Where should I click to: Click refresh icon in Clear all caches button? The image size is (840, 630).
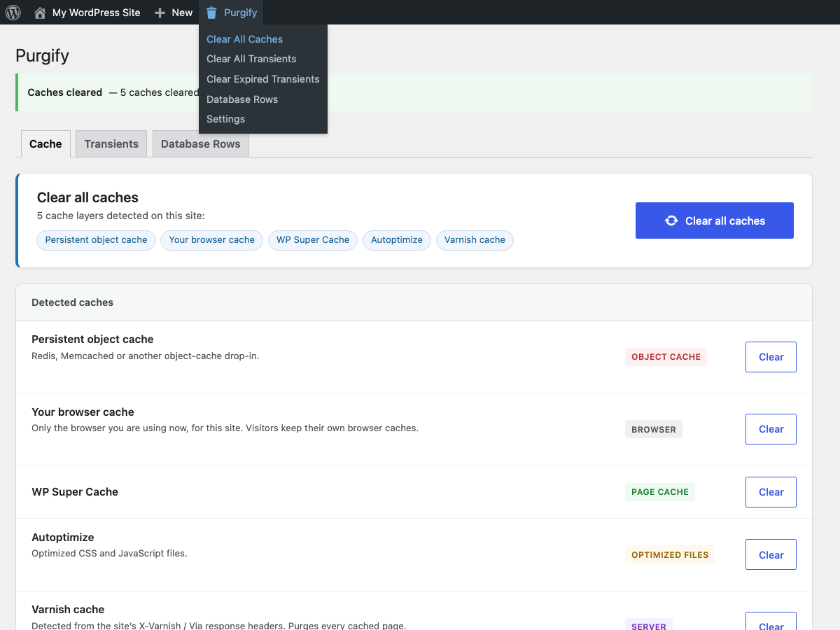coord(671,220)
